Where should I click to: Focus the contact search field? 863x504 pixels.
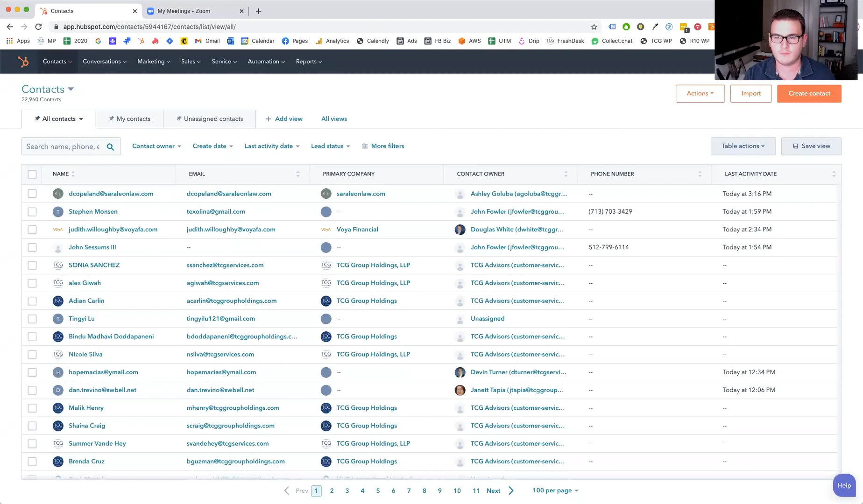[63, 147]
